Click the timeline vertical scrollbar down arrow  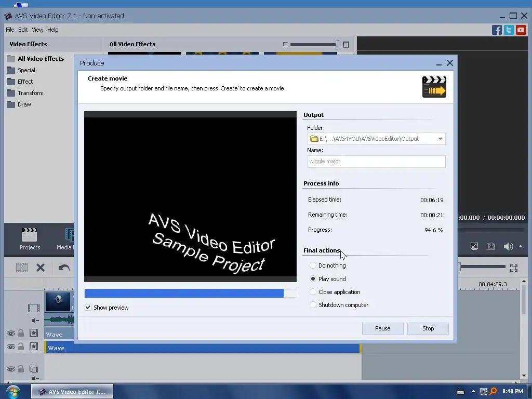click(x=524, y=376)
